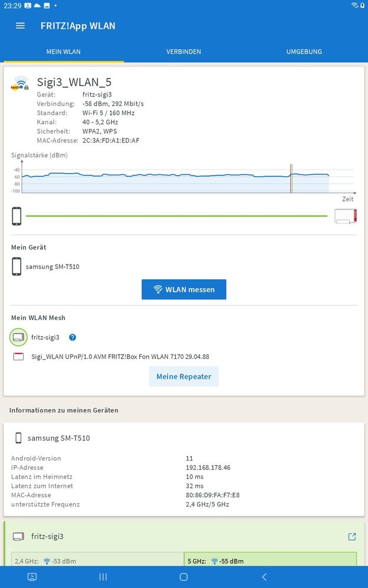Tap the Android recent apps button

tap(103, 577)
